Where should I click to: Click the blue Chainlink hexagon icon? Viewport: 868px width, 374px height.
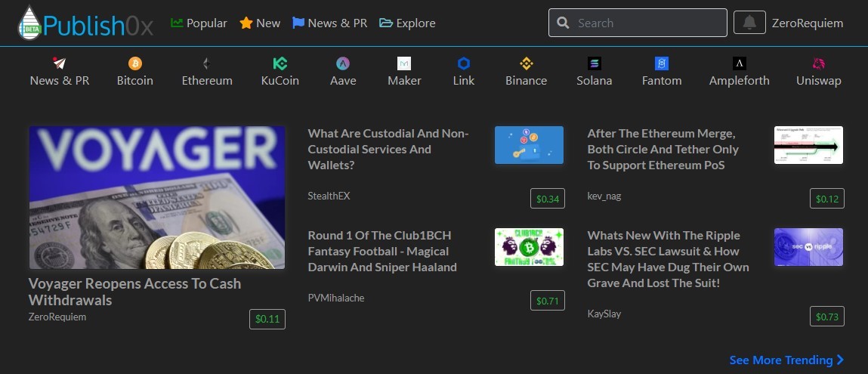click(x=463, y=63)
